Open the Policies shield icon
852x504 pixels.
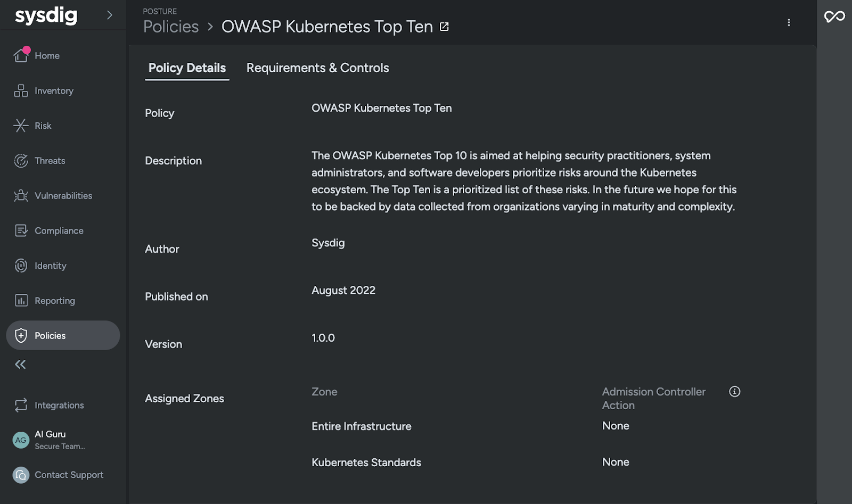pyautogui.click(x=21, y=335)
